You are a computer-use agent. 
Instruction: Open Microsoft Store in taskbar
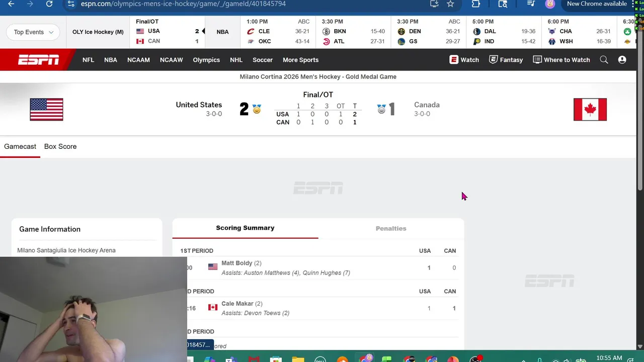point(275,358)
